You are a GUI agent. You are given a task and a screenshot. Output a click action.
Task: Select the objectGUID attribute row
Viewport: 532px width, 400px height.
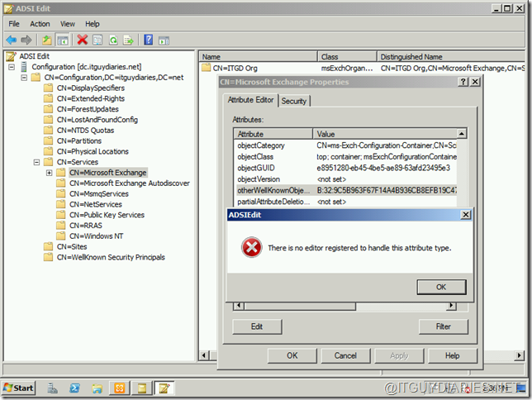click(x=346, y=168)
